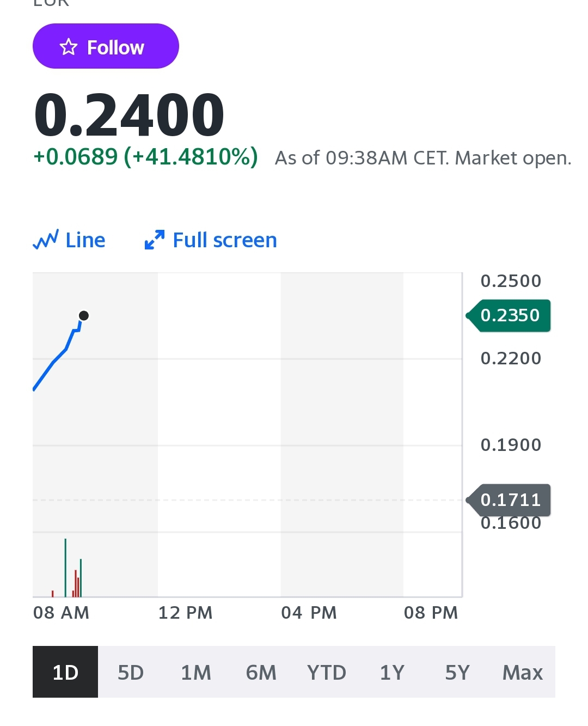Image resolution: width=588 pixels, height=726 pixels.
Task: Click the star icon in Follow button
Action: 69,47
